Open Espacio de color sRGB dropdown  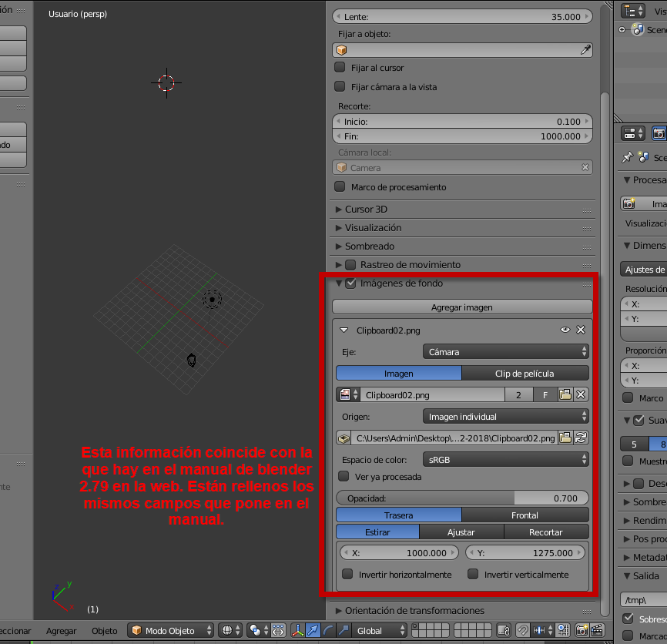pyautogui.click(x=506, y=459)
